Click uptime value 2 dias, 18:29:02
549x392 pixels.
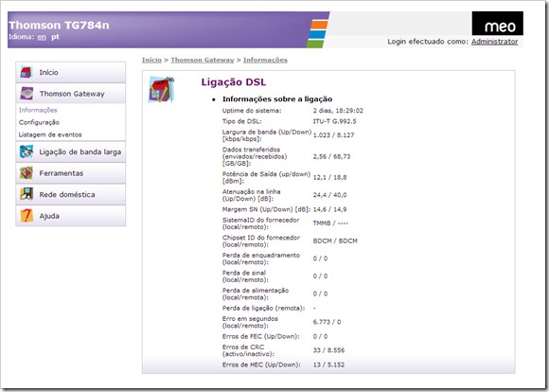pos(338,111)
